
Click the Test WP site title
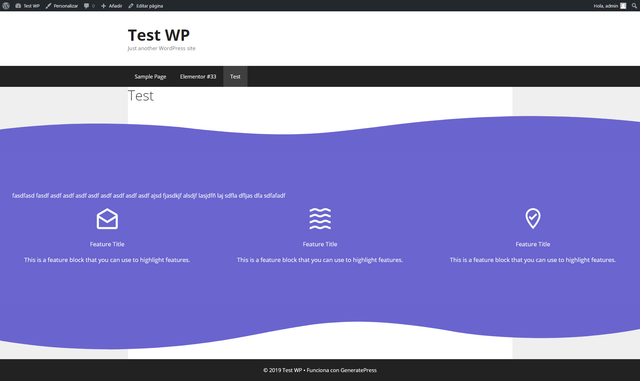coord(159,35)
